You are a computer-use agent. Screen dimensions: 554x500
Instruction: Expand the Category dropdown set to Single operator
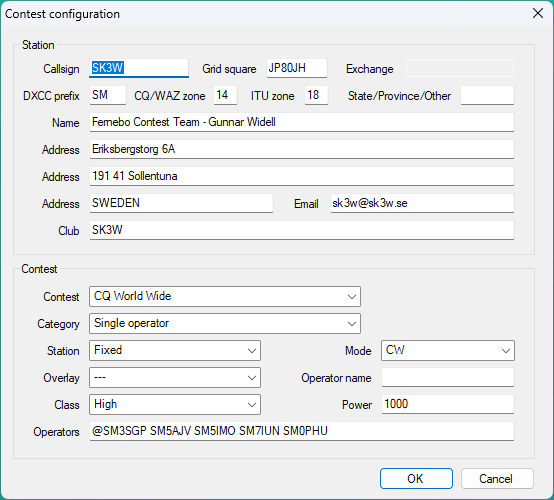click(x=225, y=323)
